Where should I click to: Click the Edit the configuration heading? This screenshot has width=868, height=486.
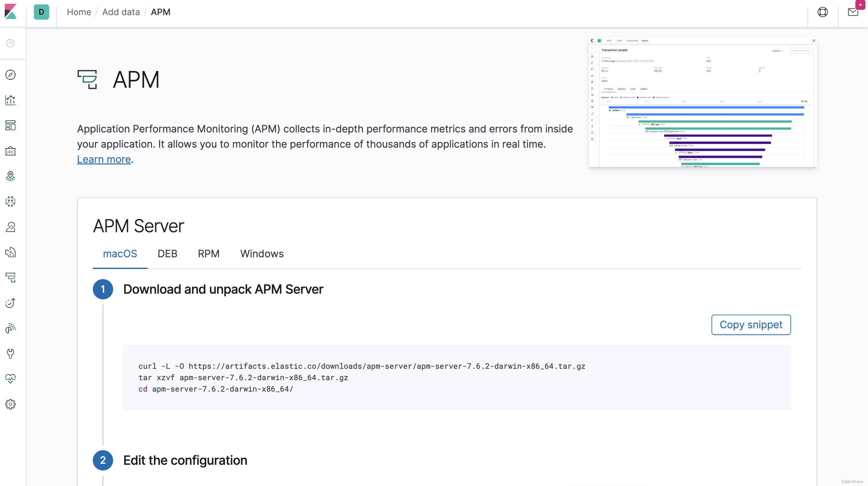[x=185, y=460]
